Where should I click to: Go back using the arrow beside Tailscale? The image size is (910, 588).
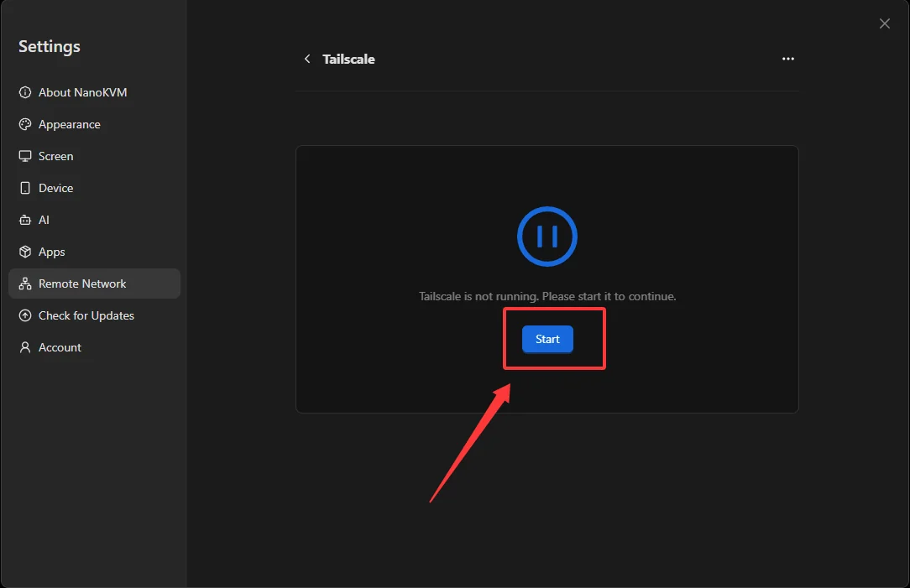click(x=307, y=59)
